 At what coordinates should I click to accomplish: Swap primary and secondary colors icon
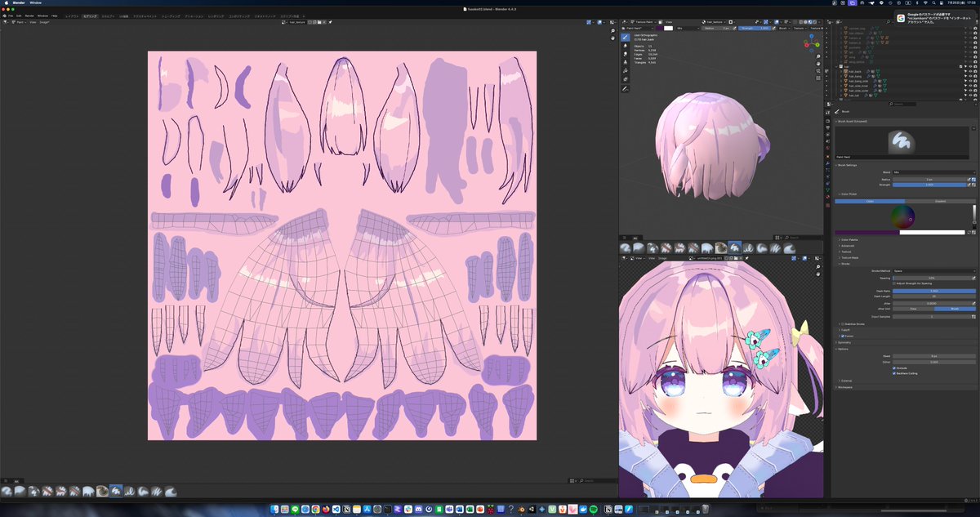click(969, 232)
